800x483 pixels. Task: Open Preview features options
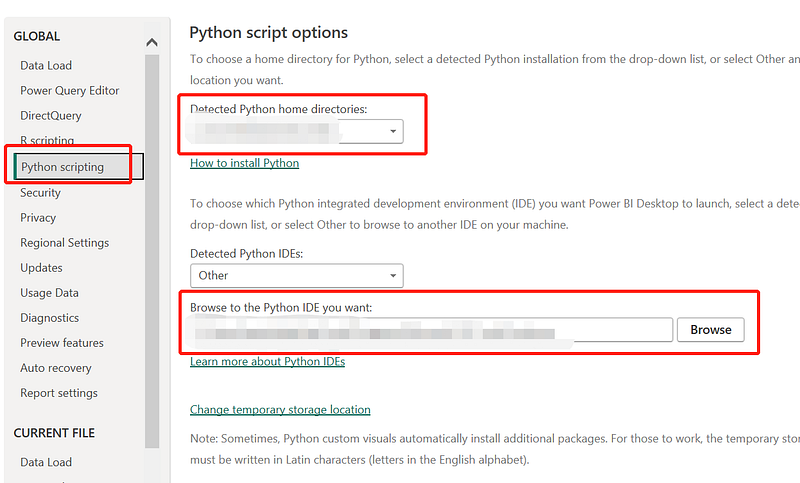[62, 343]
